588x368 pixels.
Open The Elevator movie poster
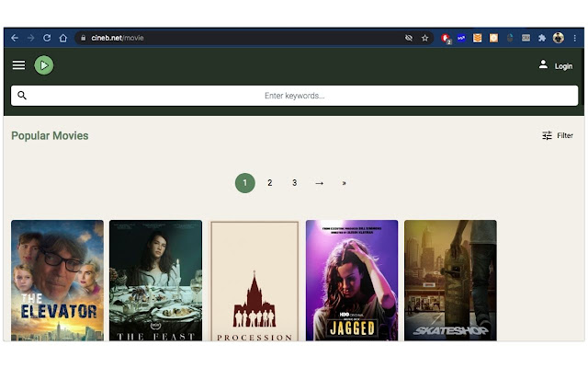[x=57, y=281]
